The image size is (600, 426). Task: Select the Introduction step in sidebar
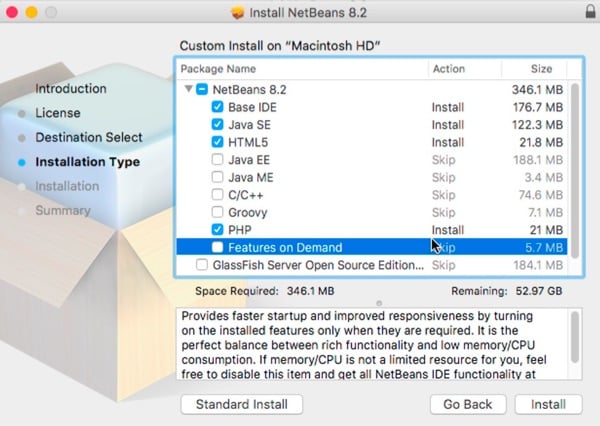pyautogui.click(x=71, y=88)
